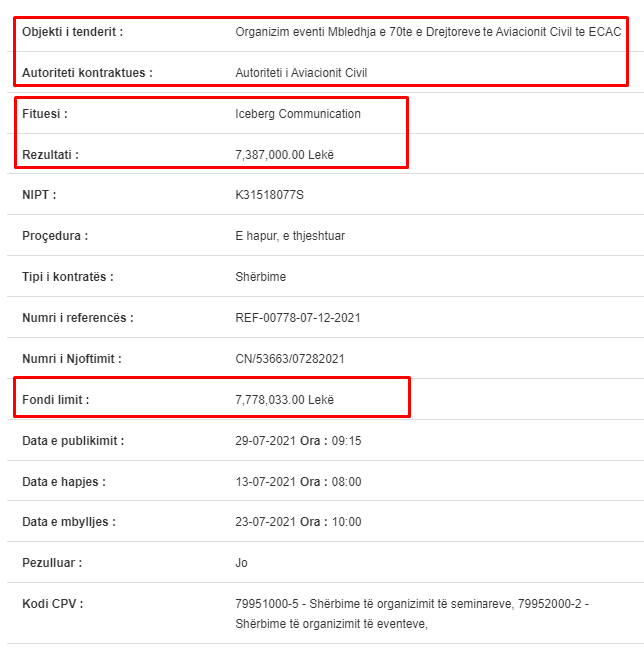This screenshot has width=644, height=660.
Task: Click the closing date 23-07-2021
Action: [x=265, y=522]
